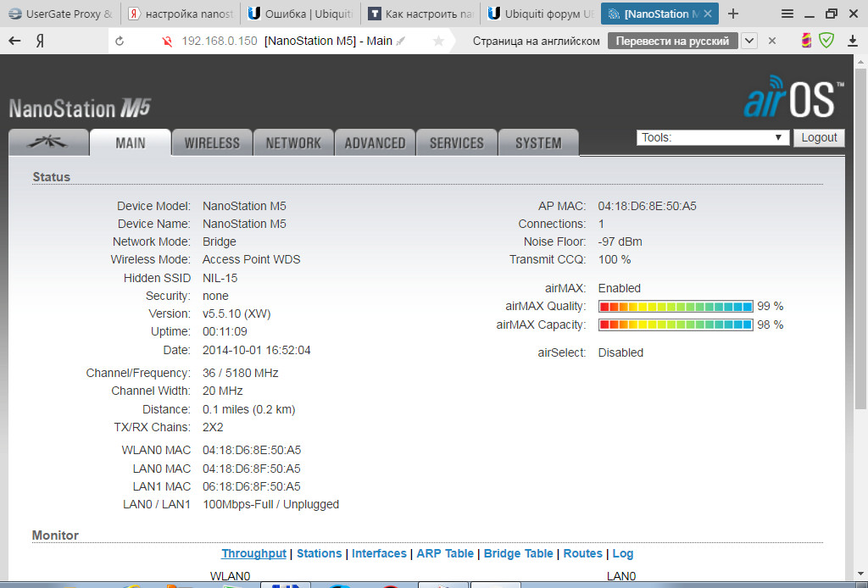
Task: Open the colorful extension icon in toolbar
Action: [x=807, y=41]
